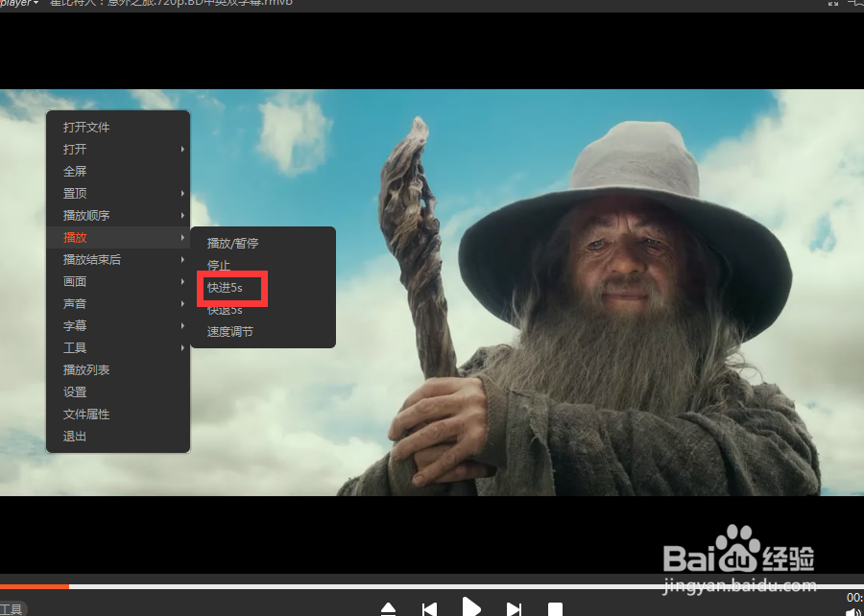Expand the 置顶 submenu
The height and width of the screenshot is (616, 864).
coord(118,193)
